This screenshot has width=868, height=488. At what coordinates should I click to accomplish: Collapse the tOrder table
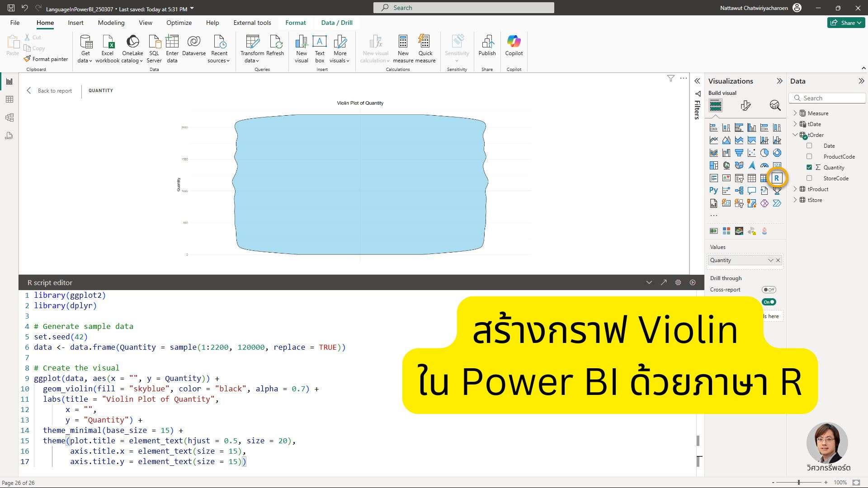[x=795, y=135]
